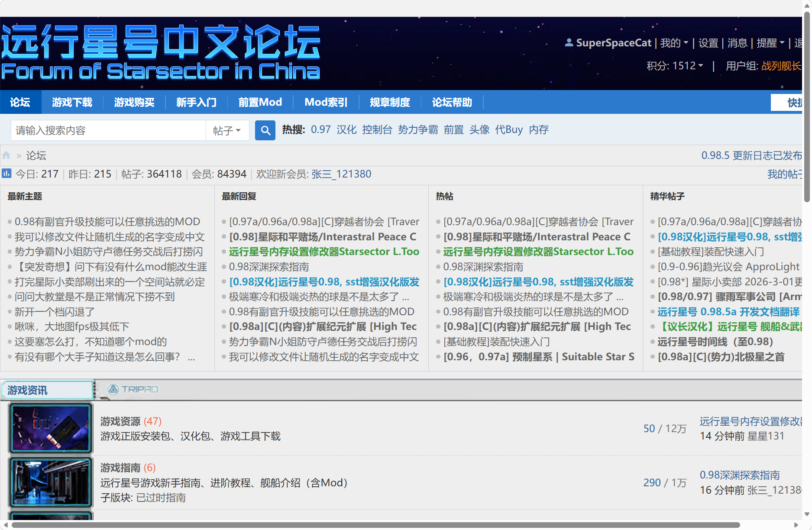The height and width of the screenshot is (530, 812).
Task: Click the home icon in breadcrumb
Action: pos(6,155)
